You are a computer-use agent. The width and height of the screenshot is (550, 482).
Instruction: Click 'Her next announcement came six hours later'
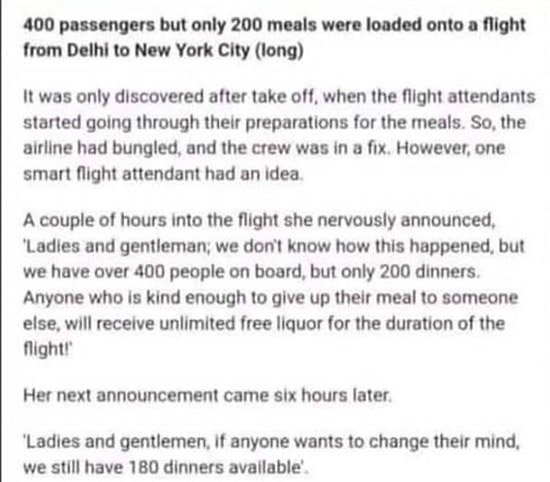pos(207,395)
